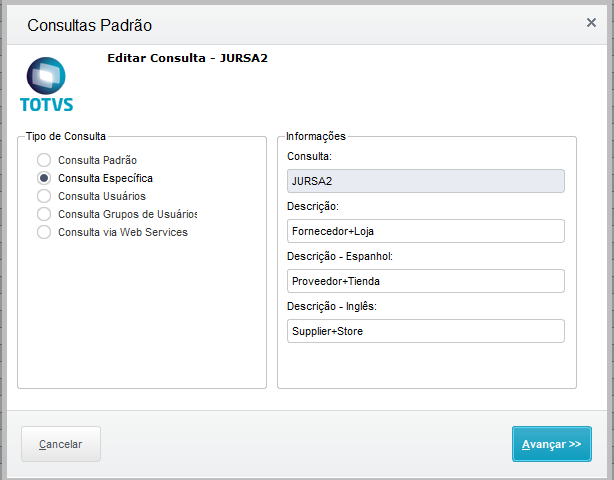Viewport: 614px width, 480px height.
Task: Click the Tipo de Consulta group label
Action: [x=66, y=135]
